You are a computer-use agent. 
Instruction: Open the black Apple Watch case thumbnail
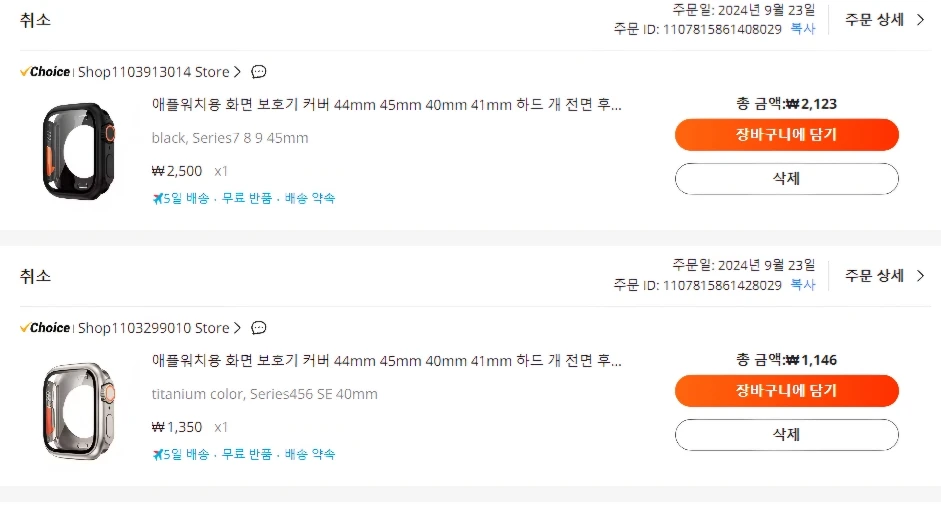79,151
